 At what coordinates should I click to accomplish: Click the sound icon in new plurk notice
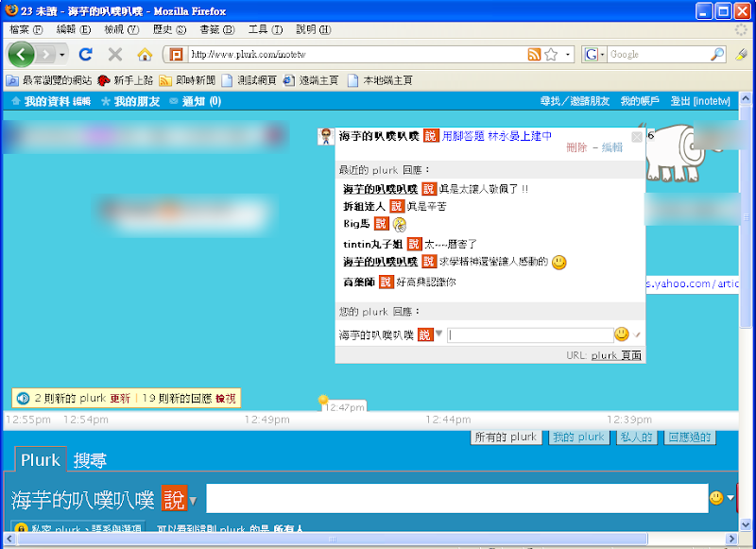[x=23, y=398]
